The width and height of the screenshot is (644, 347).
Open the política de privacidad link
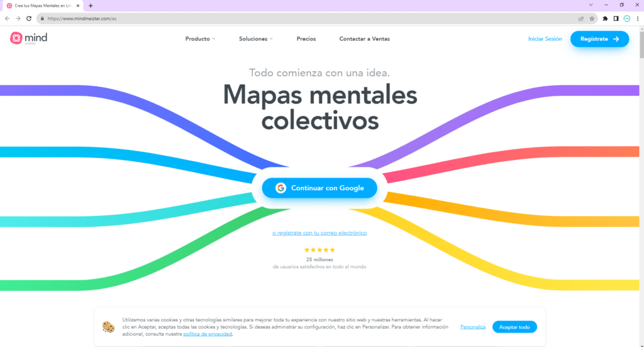coord(208,334)
